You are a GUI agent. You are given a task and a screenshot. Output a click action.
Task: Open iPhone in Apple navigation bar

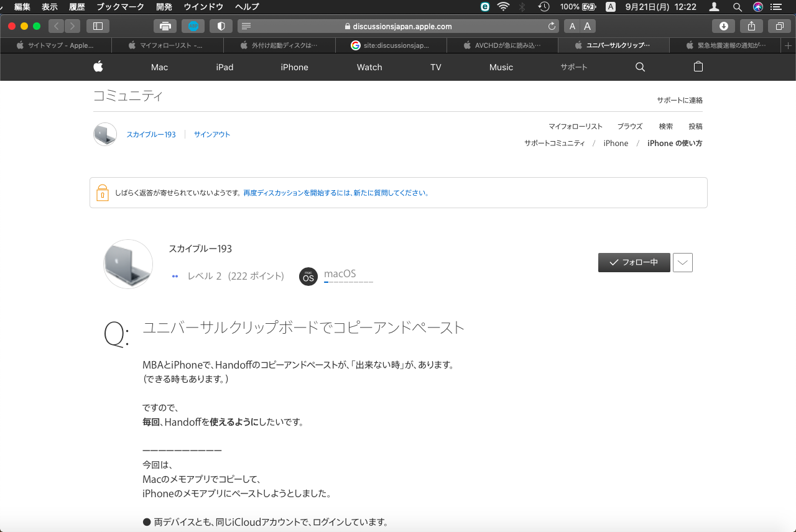(x=294, y=67)
